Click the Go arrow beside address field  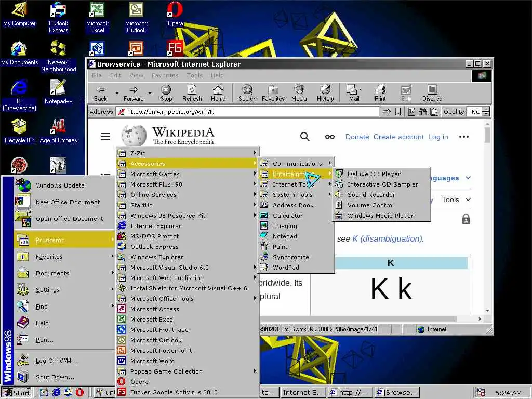387,112
